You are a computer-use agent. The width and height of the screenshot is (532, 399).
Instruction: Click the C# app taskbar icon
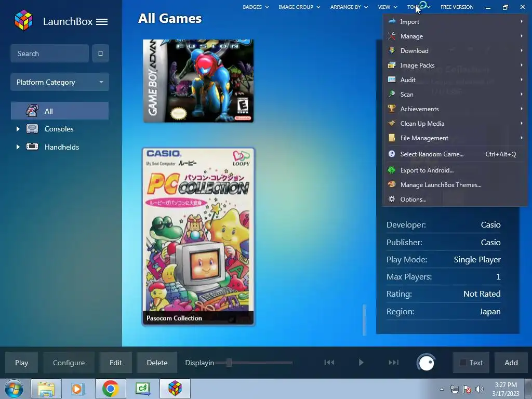[142, 389]
